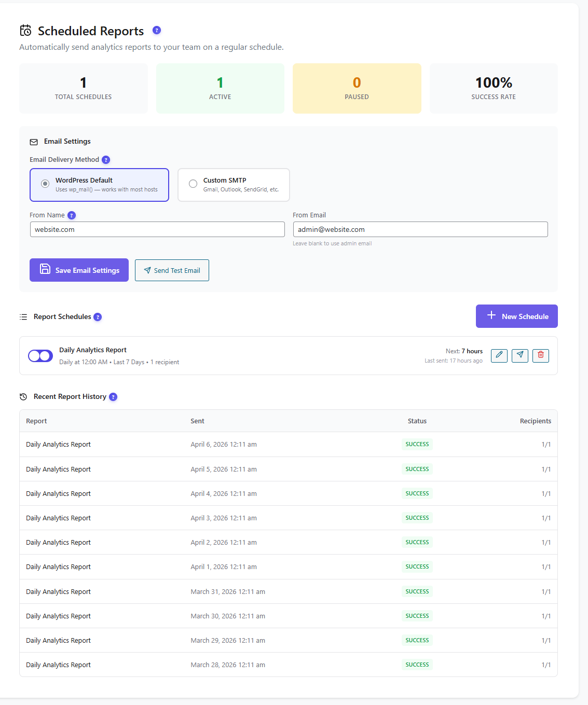The image size is (588, 705).
Task: Create a New Schedule
Action: [516, 316]
